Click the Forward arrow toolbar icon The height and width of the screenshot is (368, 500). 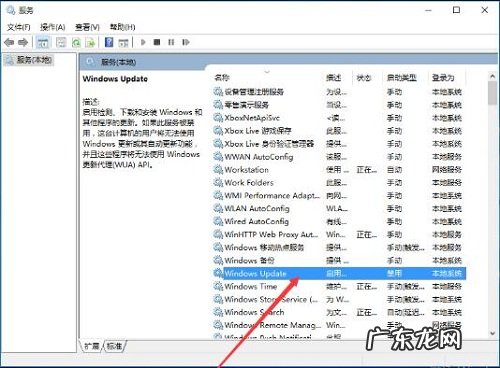pos(23,42)
